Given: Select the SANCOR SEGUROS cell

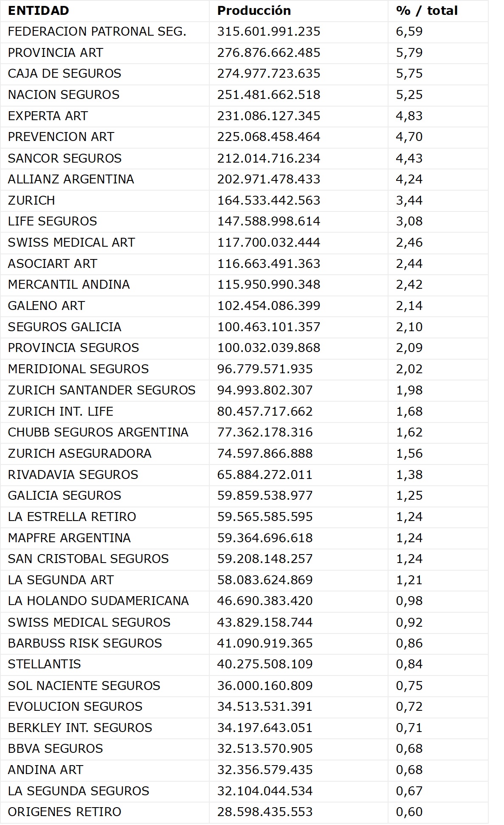Looking at the screenshot, I should [65, 158].
